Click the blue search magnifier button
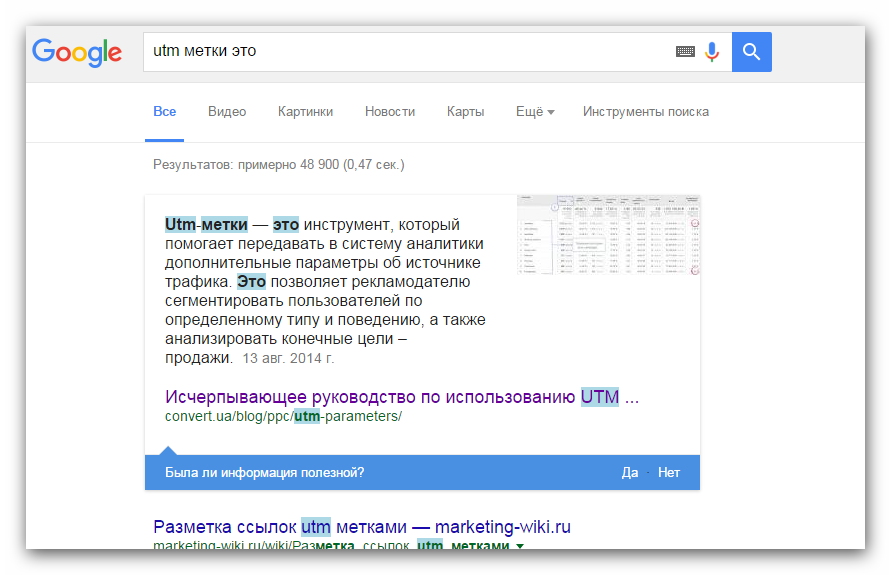The width and height of the screenshot is (891, 575). tap(751, 52)
